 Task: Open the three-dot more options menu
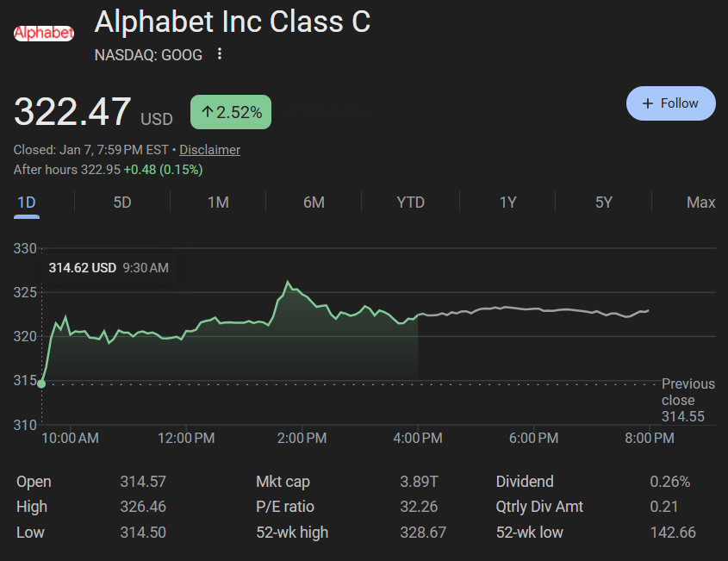[220, 54]
